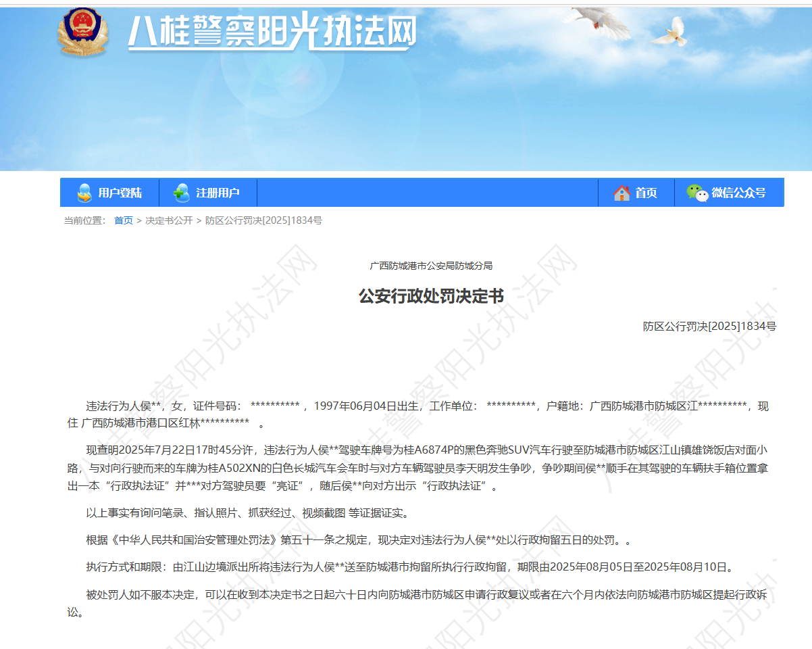Click the green plus register user icon
The image size is (812, 649).
[x=181, y=193]
